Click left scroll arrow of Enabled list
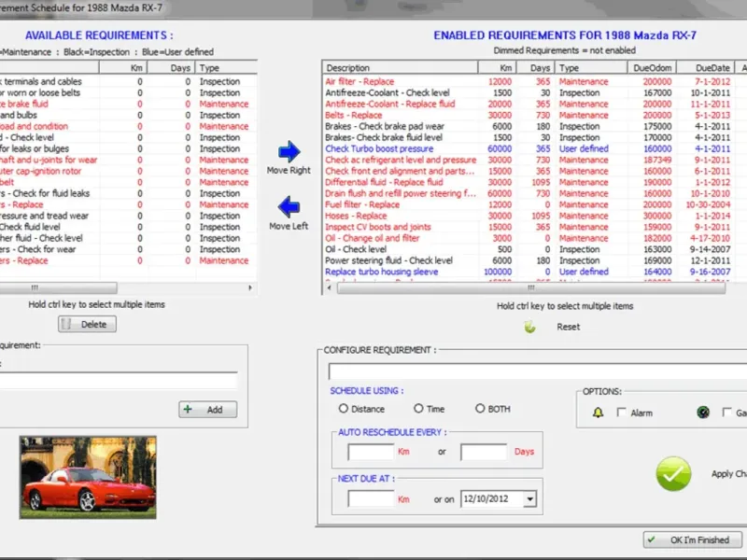The width and height of the screenshot is (747, 560). 329,287
